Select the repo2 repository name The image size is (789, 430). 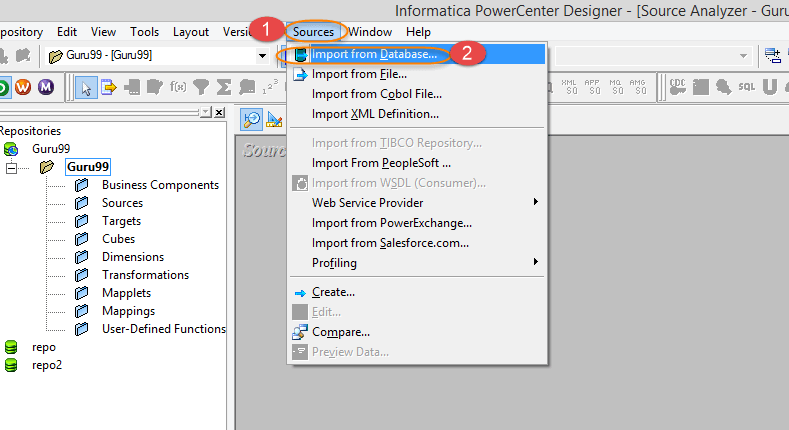point(47,365)
